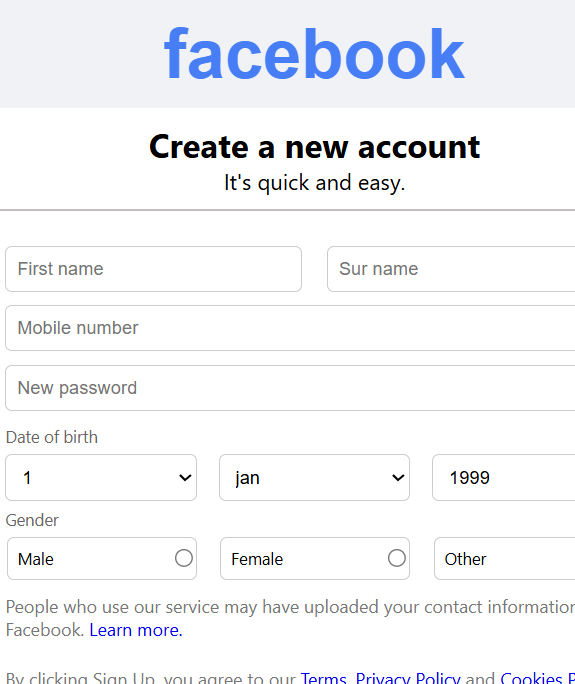
Task: Click the day dropdown chevron arrow
Action: click(185, 478)
